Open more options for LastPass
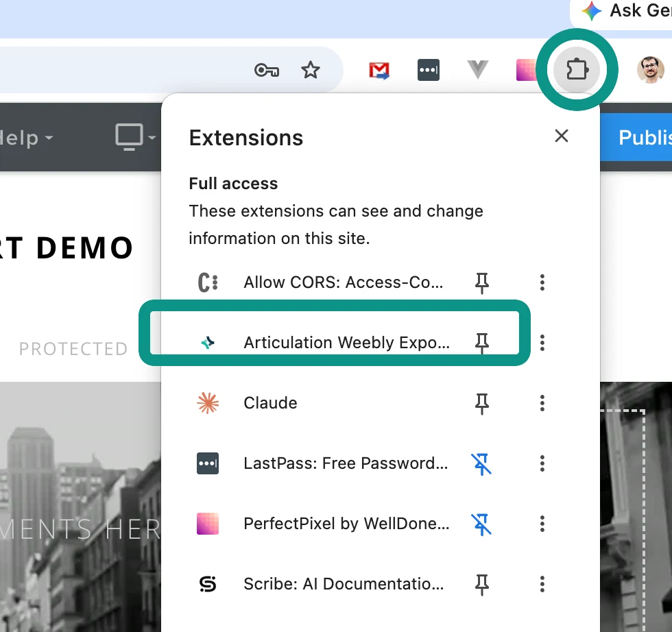Image resolution: width=672 pixels, height=632 pixels. pos(542,463)
